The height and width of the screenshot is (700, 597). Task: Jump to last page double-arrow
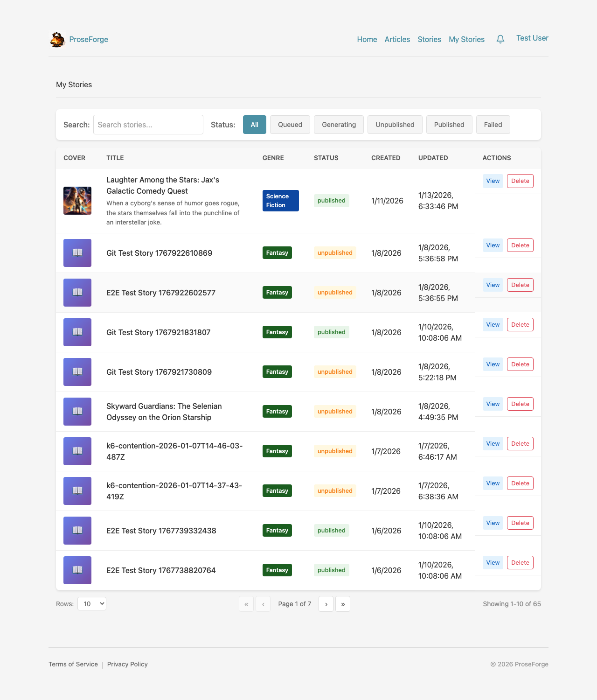pos(343,604)
